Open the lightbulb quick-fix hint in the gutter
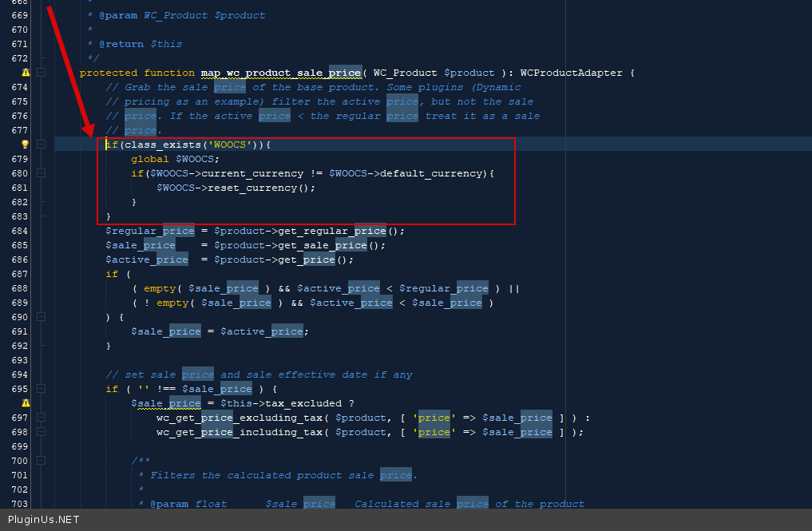Screen dimensions: 812x531 click(x=25, y=145)
